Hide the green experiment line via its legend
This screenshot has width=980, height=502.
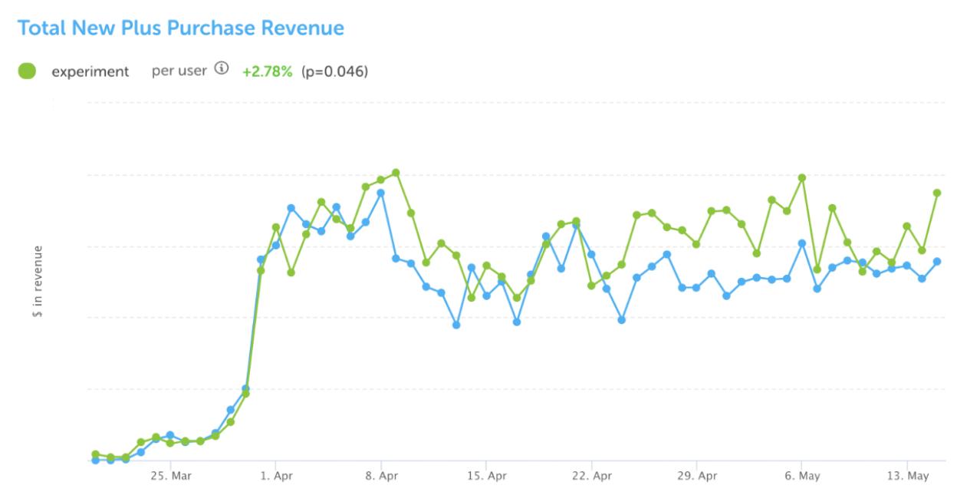click(x=25, y=71)
